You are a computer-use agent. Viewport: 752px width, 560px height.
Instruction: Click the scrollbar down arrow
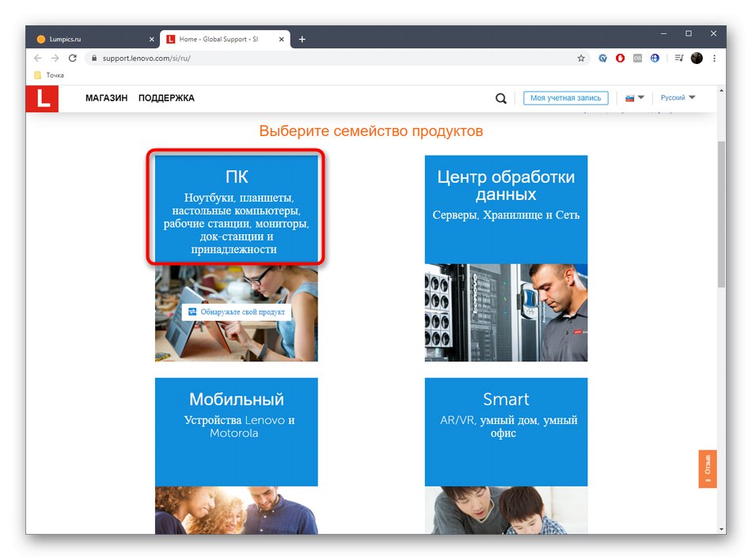(721, 529)
